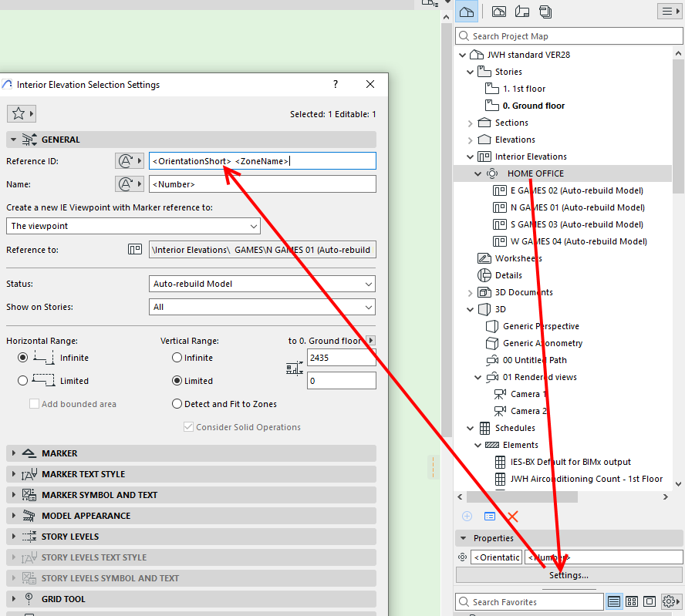
Task: Expand the MARKER TEXT STYLE panel
Action: point(14,474)
